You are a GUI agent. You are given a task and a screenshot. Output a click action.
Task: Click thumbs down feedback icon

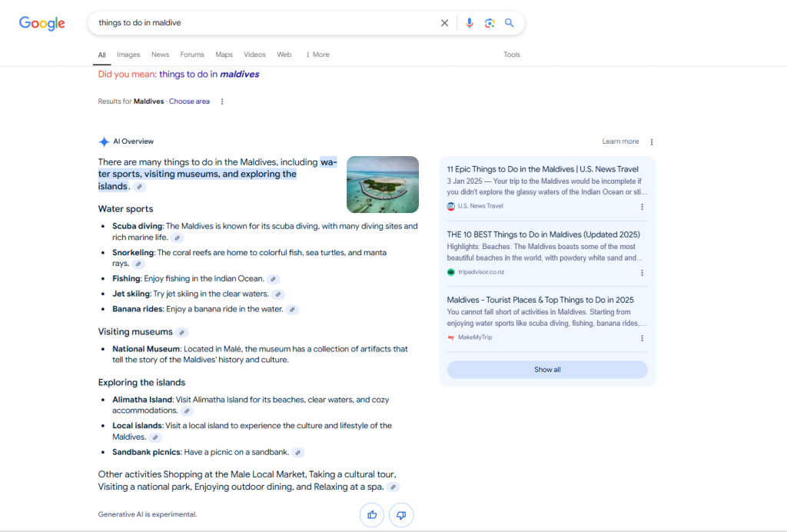click(401, 514)
